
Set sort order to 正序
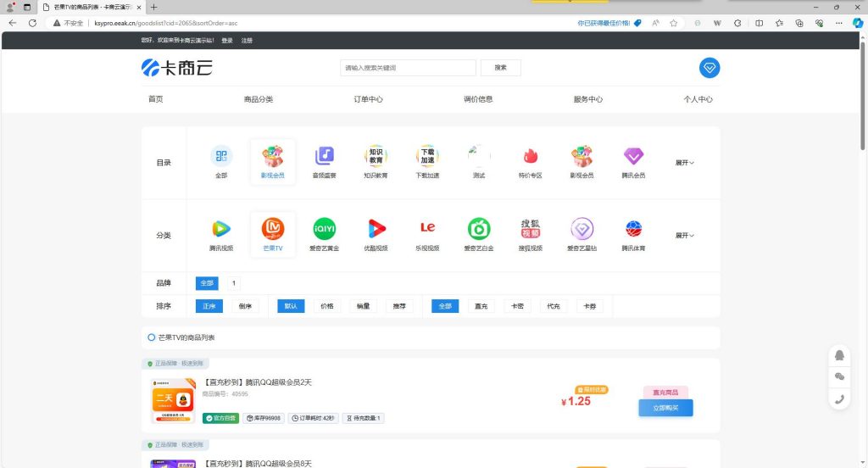tap(209, 306)
